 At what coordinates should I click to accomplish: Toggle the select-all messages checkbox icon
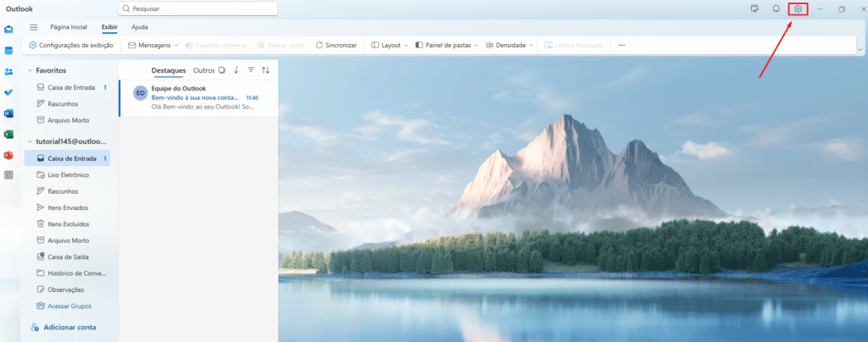222,70
